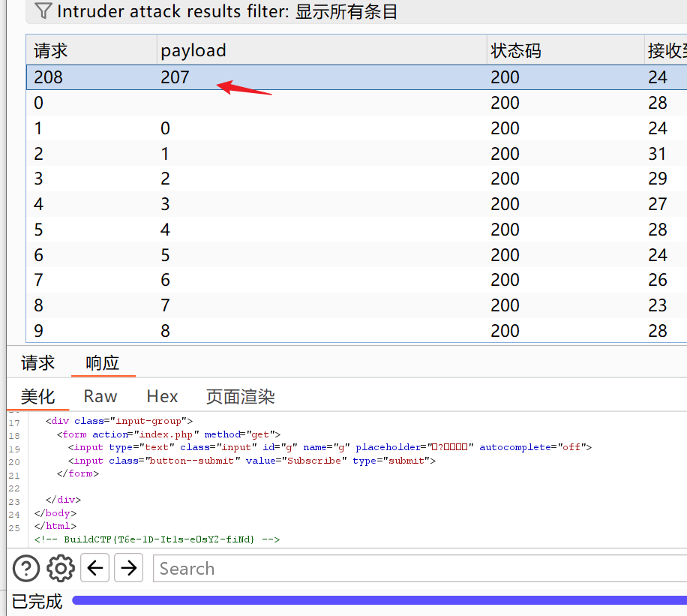The width and height of the screenshot is (687, 616).
Task: Go to next search match arrow
Action: pos(129,568)
